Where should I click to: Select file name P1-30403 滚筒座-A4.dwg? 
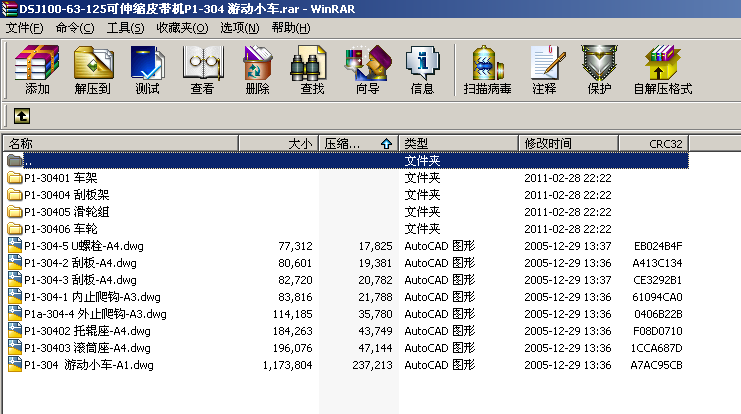coord(87,348)
